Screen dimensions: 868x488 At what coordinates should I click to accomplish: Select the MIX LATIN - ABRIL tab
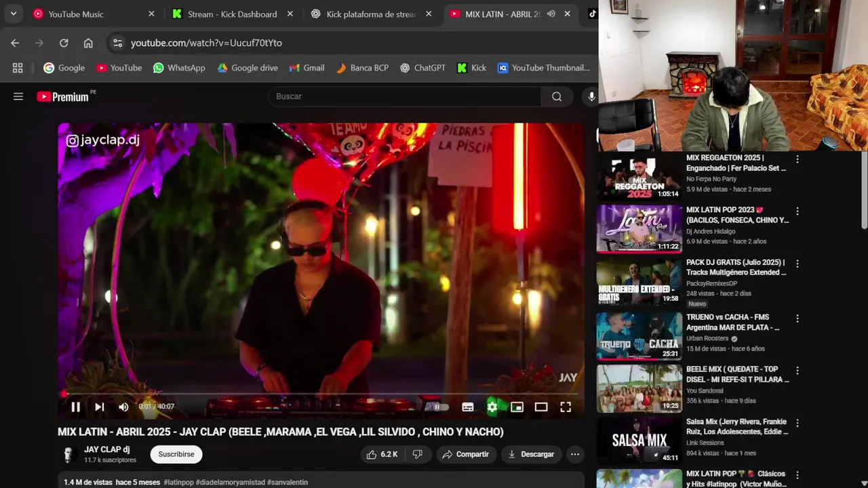coord(502,14)
